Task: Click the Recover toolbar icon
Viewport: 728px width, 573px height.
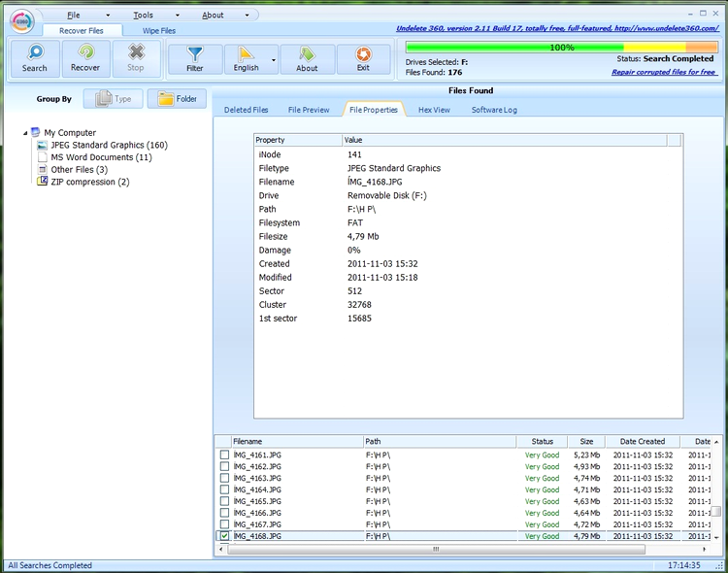Action: [x=85, y=58]
